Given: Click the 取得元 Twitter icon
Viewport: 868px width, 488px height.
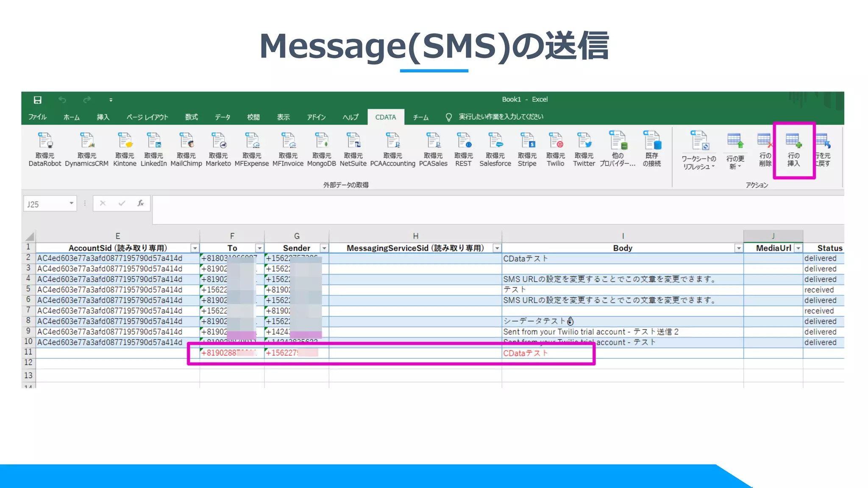Looking at the screenshot, I should 584,149.
